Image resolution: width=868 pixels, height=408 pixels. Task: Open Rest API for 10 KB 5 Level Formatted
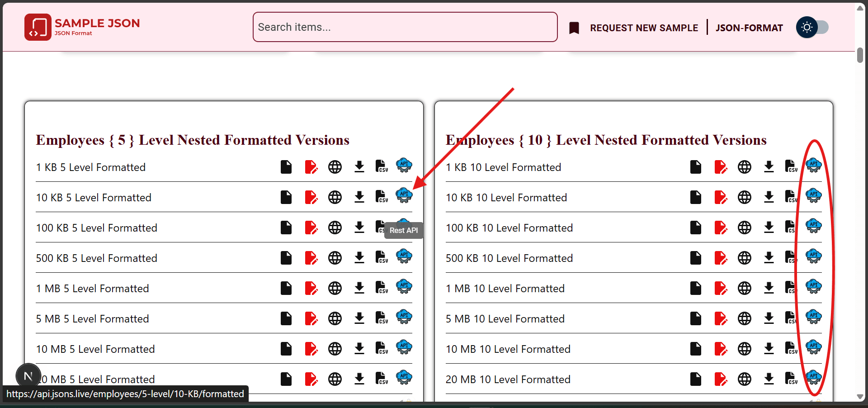404,195
